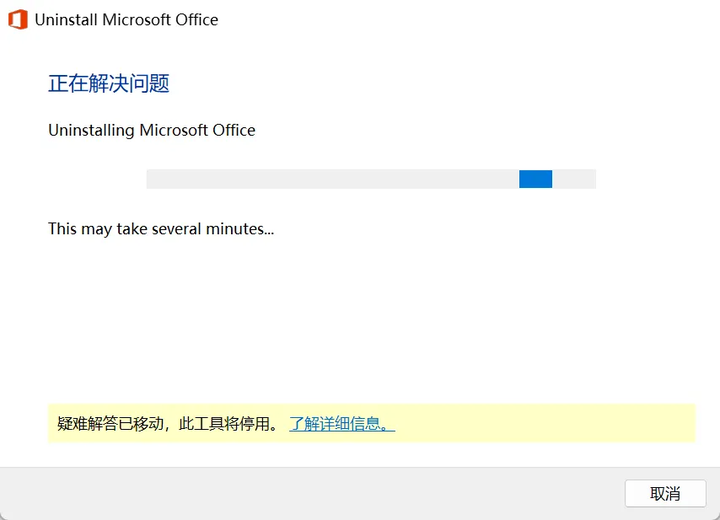Click the "Uninstall Microsoft Office" window title
The width and height of the screenshot is (720, 520).
[126, 20]
